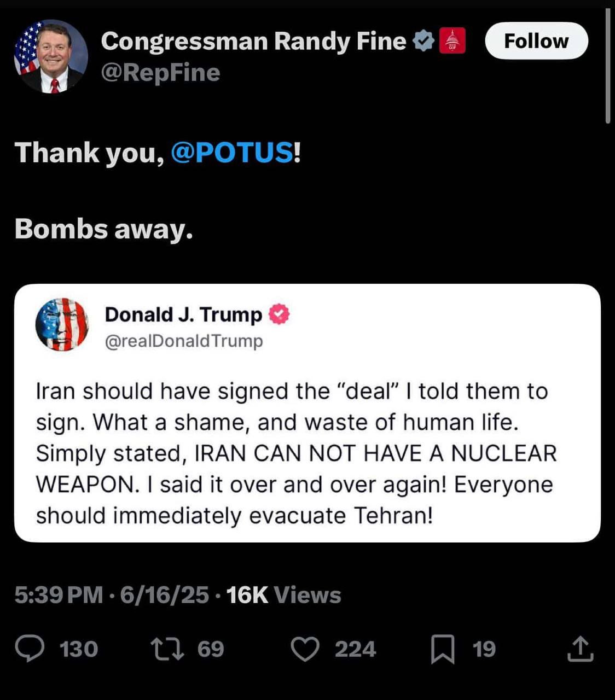Open the "Congressman Randy Fine" display name

(253, 41)
